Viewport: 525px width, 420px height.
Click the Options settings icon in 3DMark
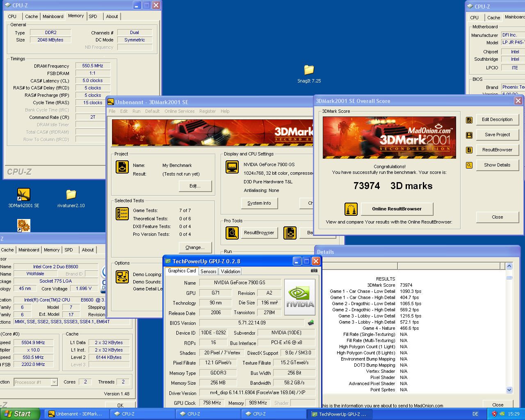[122, 277]
